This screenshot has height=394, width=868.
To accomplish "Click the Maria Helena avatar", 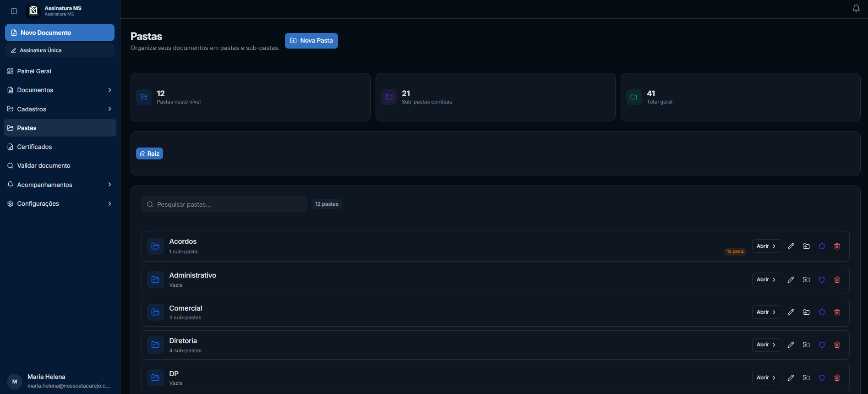I will [x=15, y=381].
